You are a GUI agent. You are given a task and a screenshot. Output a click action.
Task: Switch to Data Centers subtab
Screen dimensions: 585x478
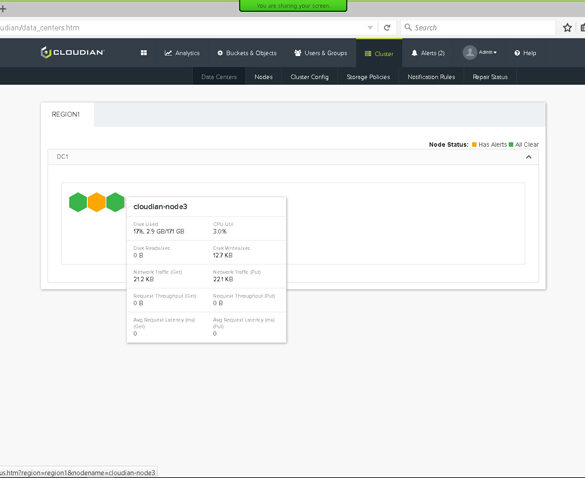point(219,77)
